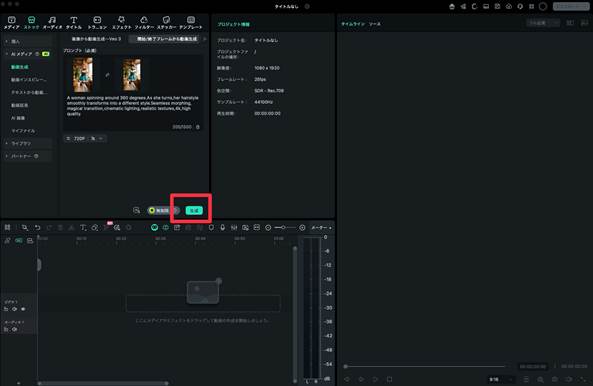Viewport: 593px width, 386px height.
Task: Select AI 画像 sidebar item
Action: (x=18, y=118)
